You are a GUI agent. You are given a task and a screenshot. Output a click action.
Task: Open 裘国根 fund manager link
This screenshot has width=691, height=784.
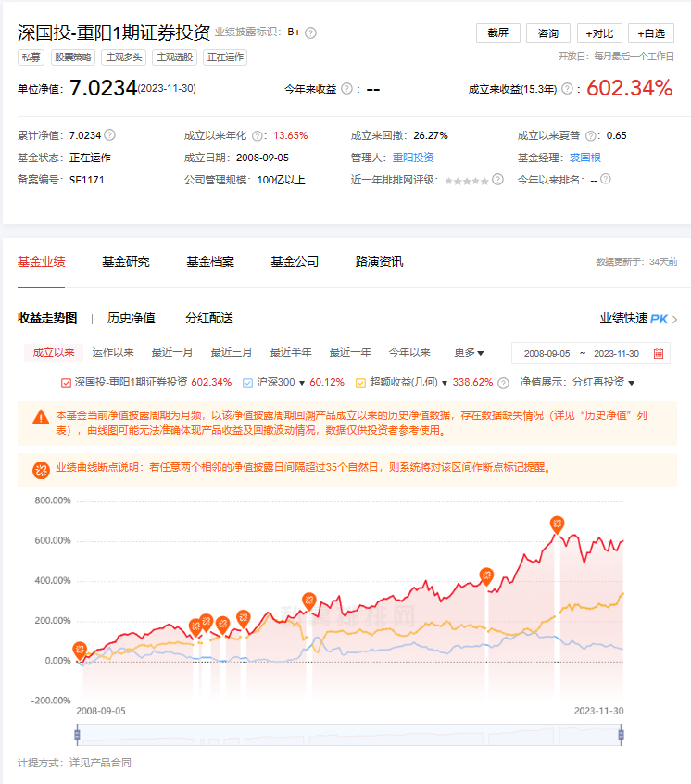[585, 158]
